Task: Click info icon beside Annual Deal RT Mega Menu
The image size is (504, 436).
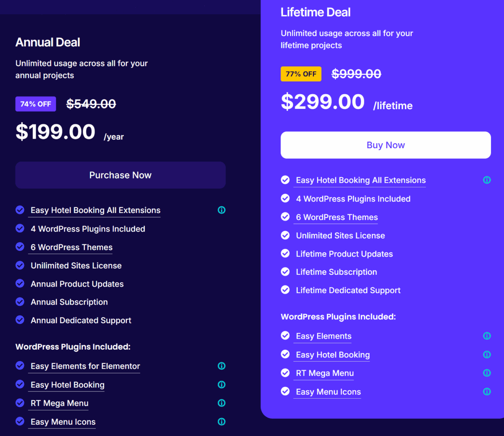Action: pos(222,403)
